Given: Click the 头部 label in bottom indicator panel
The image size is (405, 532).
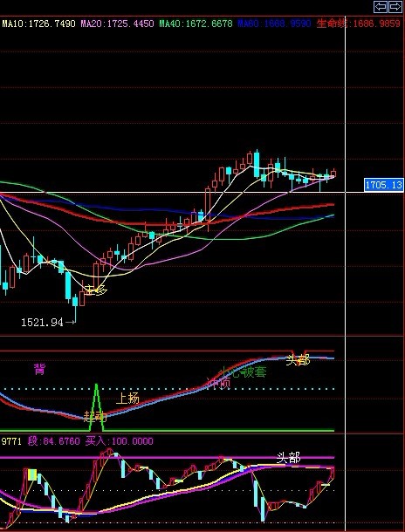Looking at the screenshot, I should click(x=288, y=458).
